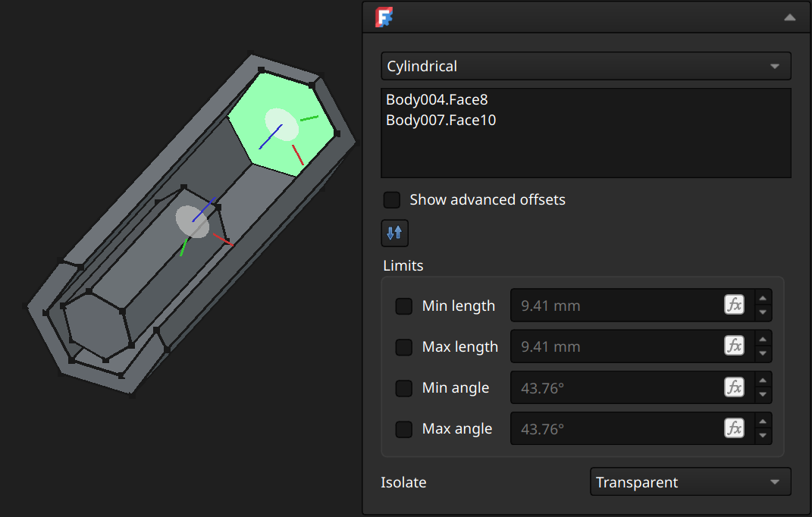Increase Min angle with the up stepper

(763, 381)
